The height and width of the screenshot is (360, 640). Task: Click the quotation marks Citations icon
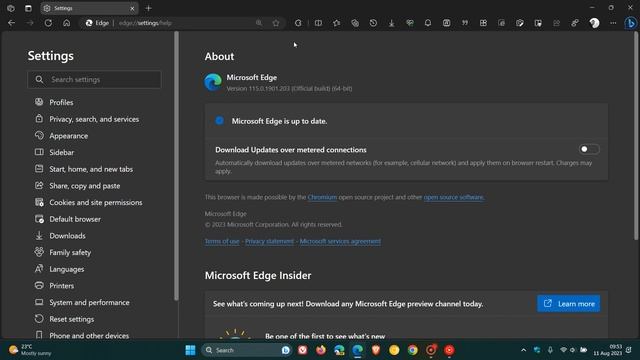465,23
